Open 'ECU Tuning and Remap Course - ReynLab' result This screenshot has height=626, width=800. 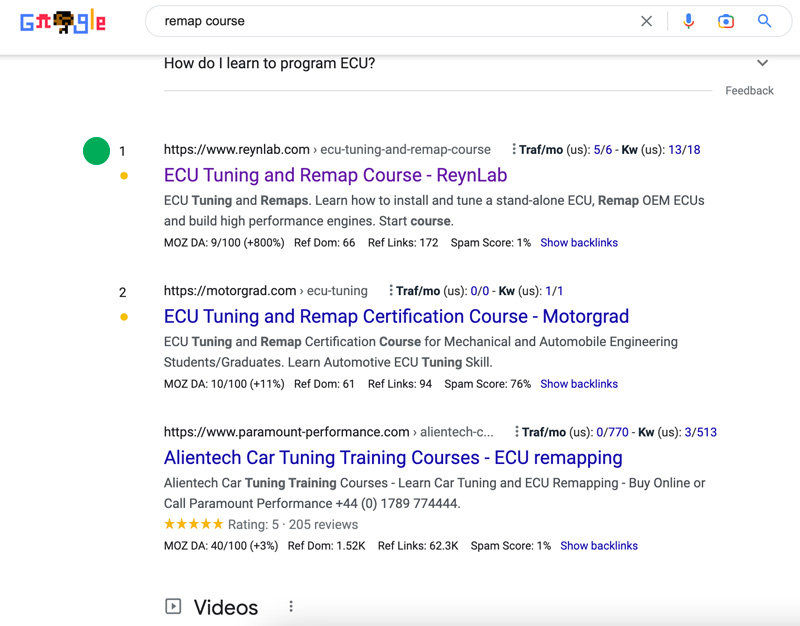tap(335, 175)
